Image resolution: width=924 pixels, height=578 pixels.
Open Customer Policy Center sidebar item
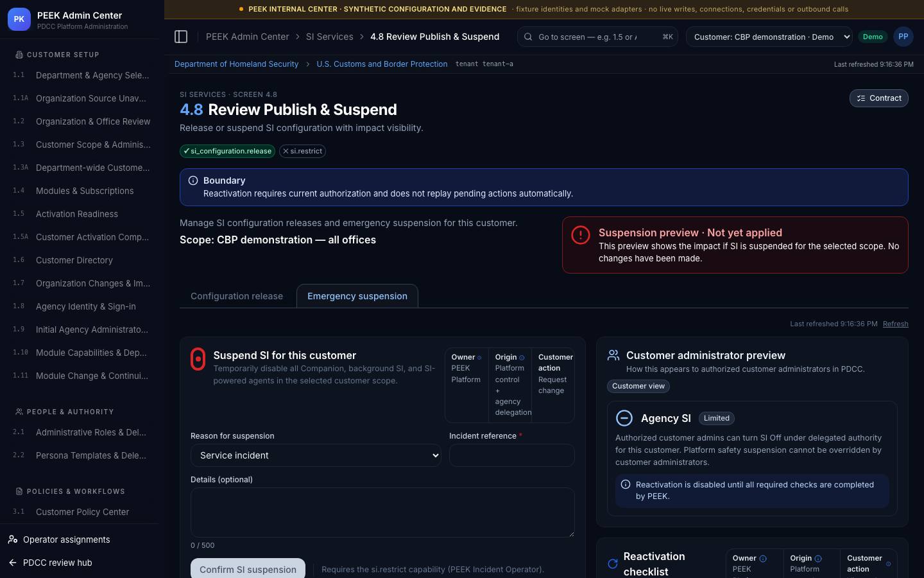point(82,512)
